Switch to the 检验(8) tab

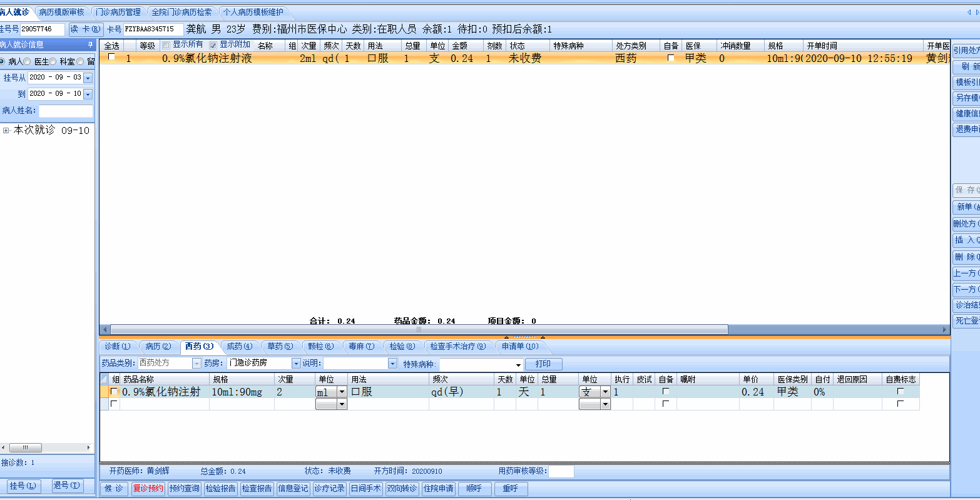[402, 346]
